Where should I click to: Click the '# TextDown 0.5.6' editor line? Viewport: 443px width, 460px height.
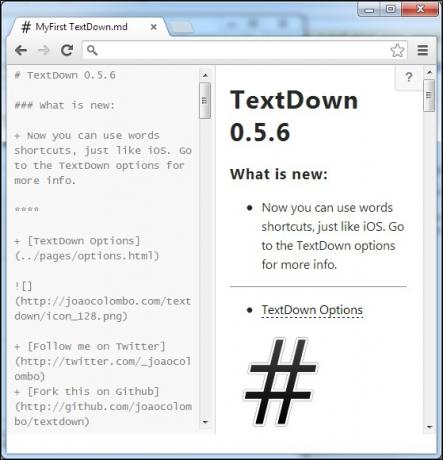pyautogui.click(x=65, y=75)
